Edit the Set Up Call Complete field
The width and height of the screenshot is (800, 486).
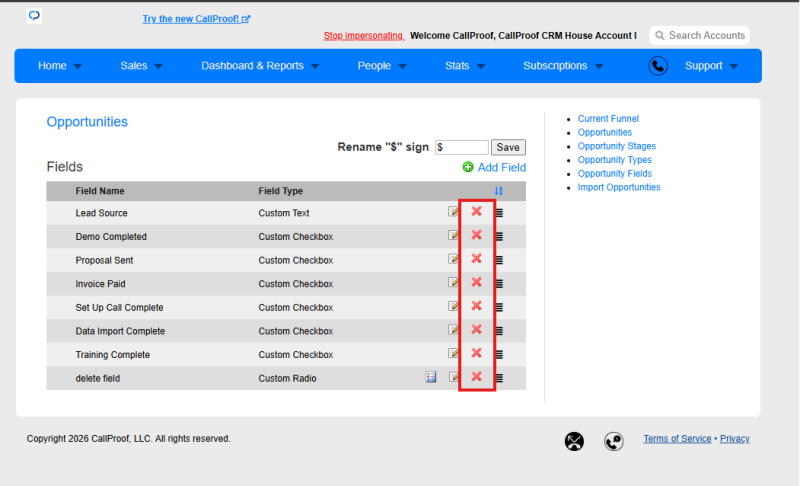(453, 306)
